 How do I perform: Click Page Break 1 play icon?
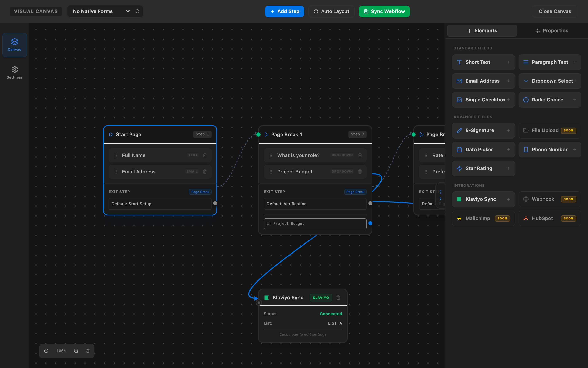coord(266,134)
